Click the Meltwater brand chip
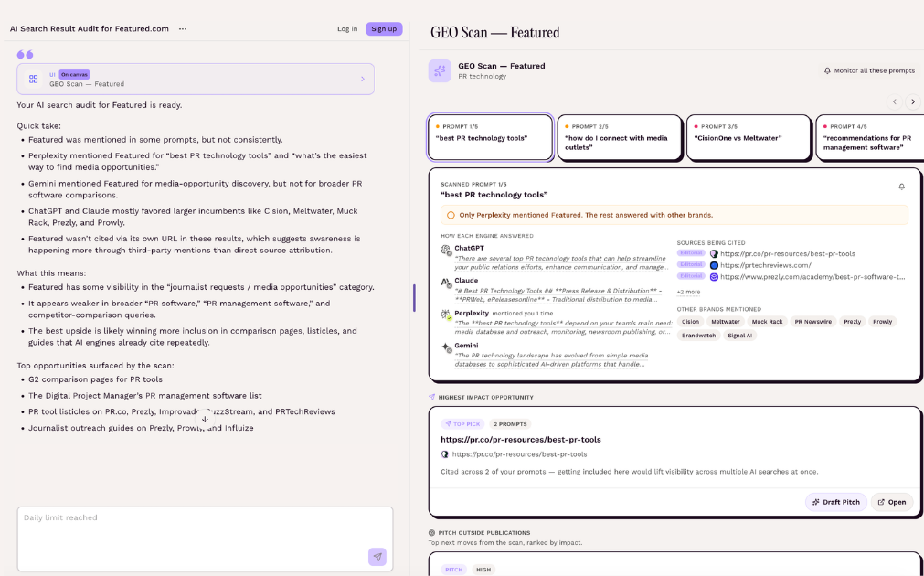The height and width of the screenshot is (576, 924). click(x=725, y=322)
